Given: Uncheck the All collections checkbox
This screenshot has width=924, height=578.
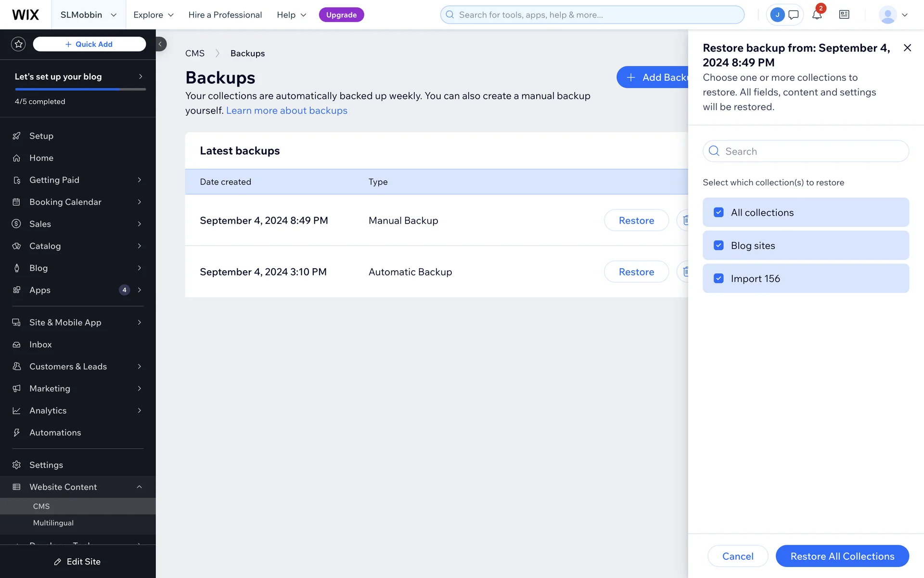Looking at the screenshot, I should pyautogui.click(x=719, y=212).
